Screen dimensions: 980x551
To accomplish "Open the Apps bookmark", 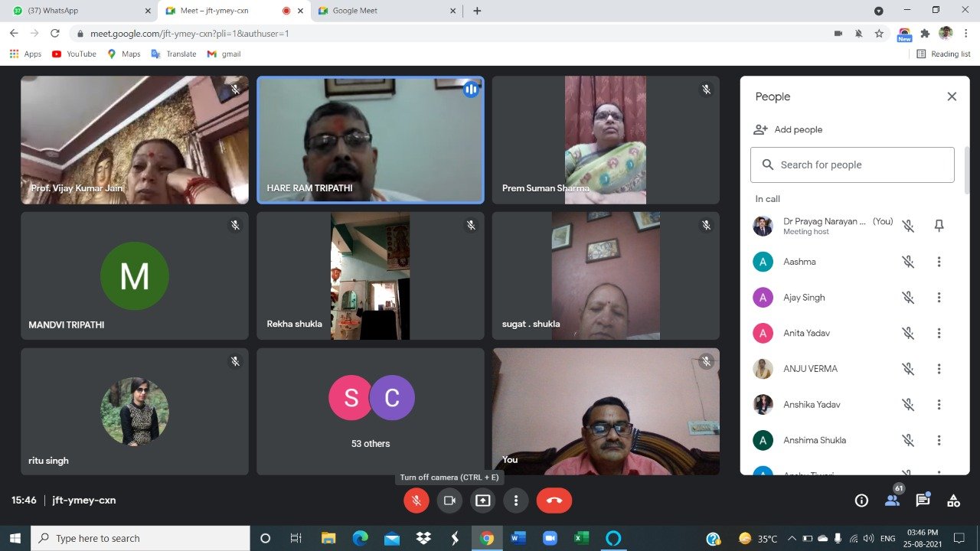I will [25, 54].
